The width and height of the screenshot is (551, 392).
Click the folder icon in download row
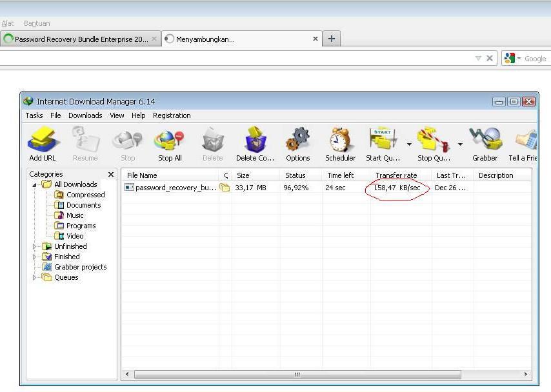coord(225,188)
